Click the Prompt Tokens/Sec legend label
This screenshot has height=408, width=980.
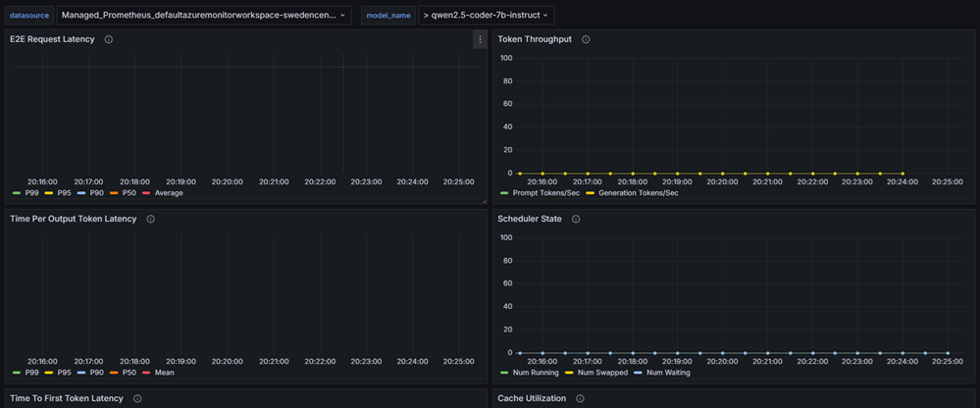click(x=545, y=193)
